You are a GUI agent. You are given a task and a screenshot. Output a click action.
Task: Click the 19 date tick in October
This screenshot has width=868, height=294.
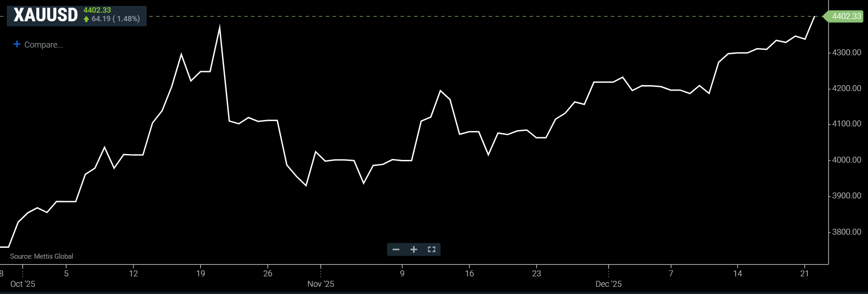click(x=200, y=274)
